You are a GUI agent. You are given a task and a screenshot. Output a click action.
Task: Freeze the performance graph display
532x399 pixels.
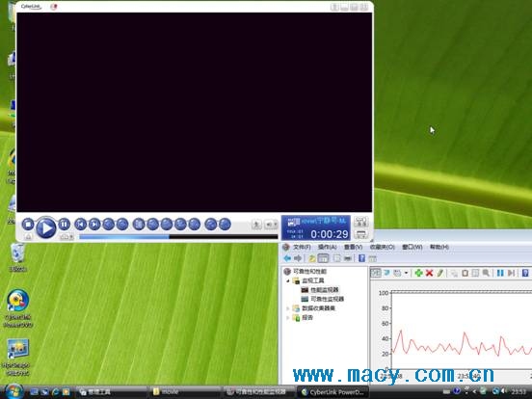tap(500, 273)
